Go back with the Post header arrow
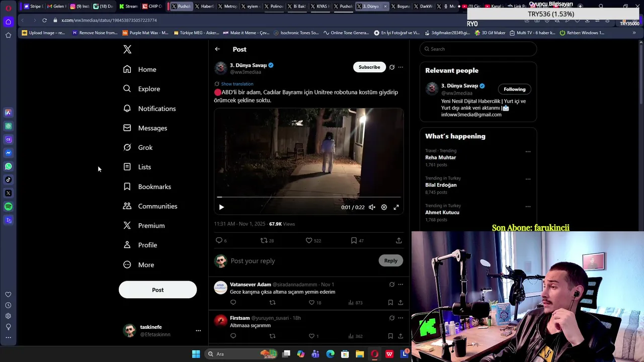This screenshot has width=644, height=362. coord(217,49)
